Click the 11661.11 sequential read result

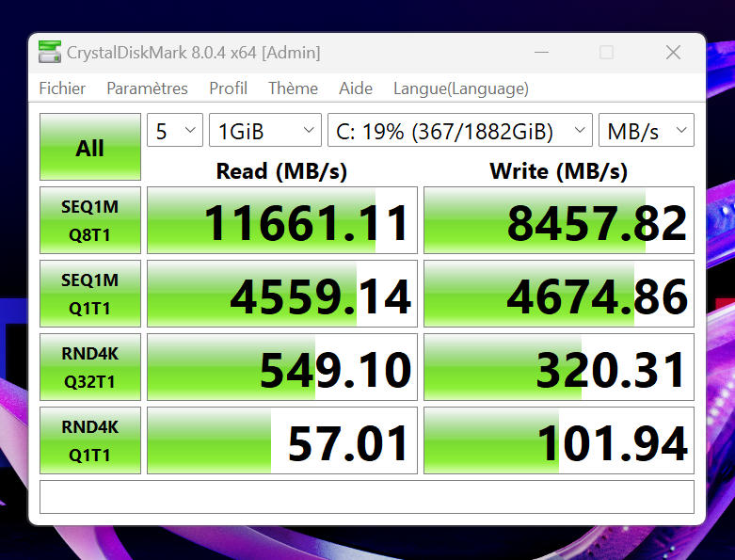click(x=282, y=220)
